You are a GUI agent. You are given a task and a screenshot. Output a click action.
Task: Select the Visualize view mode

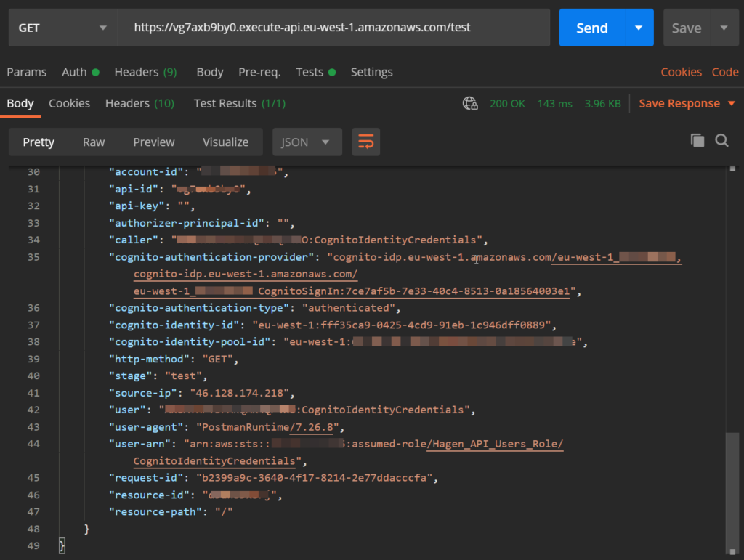tap(225, 142)
